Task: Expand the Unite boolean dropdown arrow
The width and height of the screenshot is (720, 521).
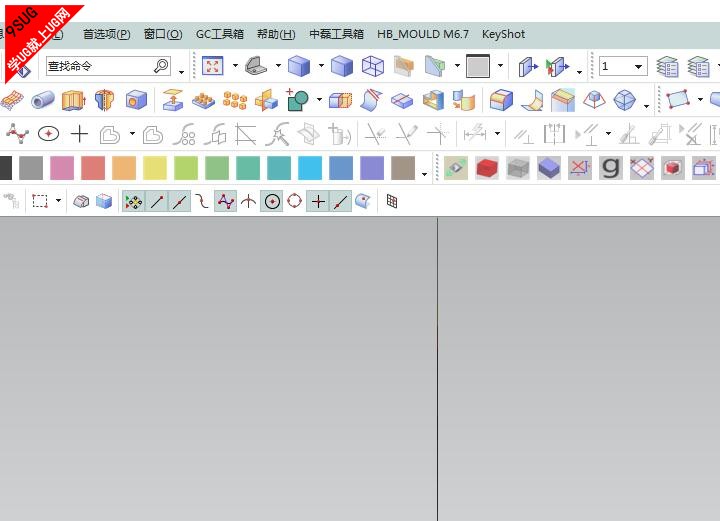Action: (x=320, y=99)
